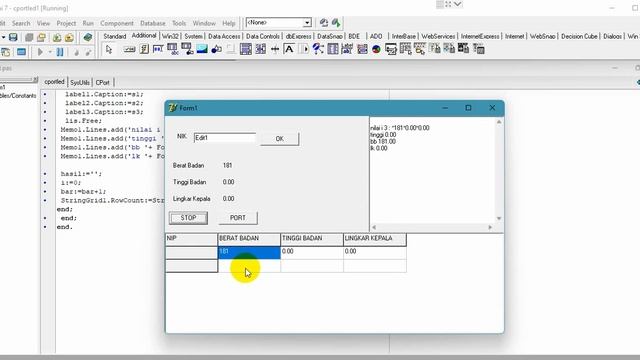Image resolution: width=640 pixels, height=360 pixels.
Task: Click the PORT button in Form1
Action: [238, 218]
